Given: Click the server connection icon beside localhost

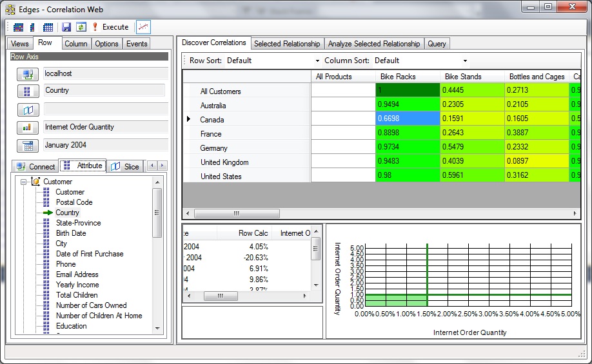Looking at the screenshot, I should pos(28,74).
